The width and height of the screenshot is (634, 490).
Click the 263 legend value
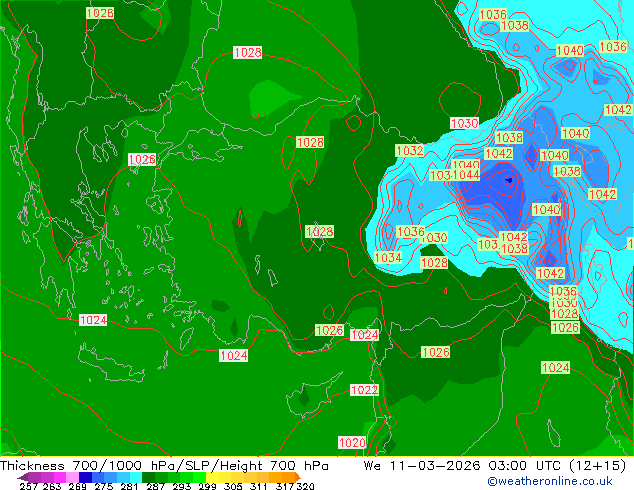click(52, 486)
